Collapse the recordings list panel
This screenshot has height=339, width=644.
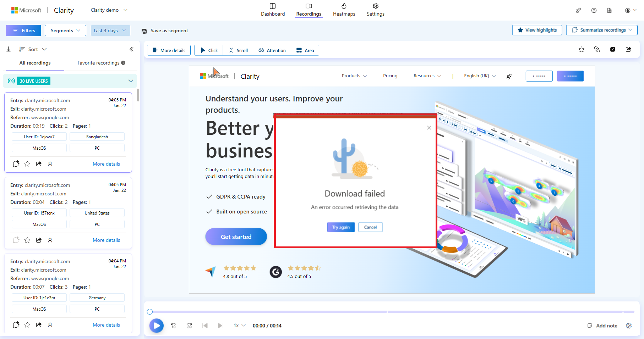coord(131,49)
